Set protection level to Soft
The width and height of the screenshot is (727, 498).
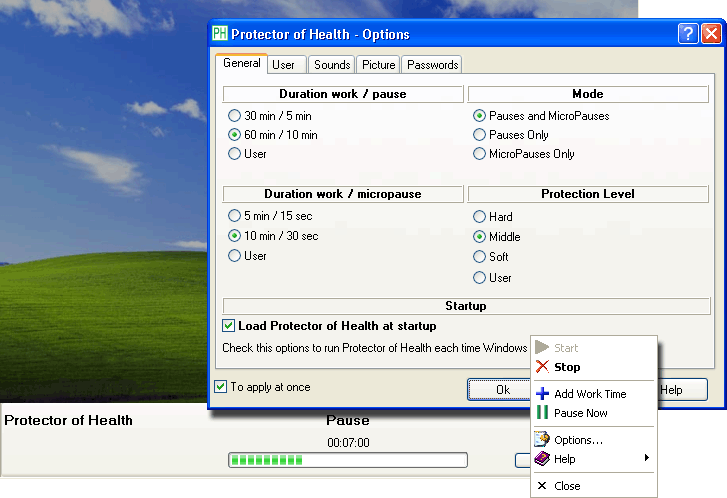pos(491,256)
